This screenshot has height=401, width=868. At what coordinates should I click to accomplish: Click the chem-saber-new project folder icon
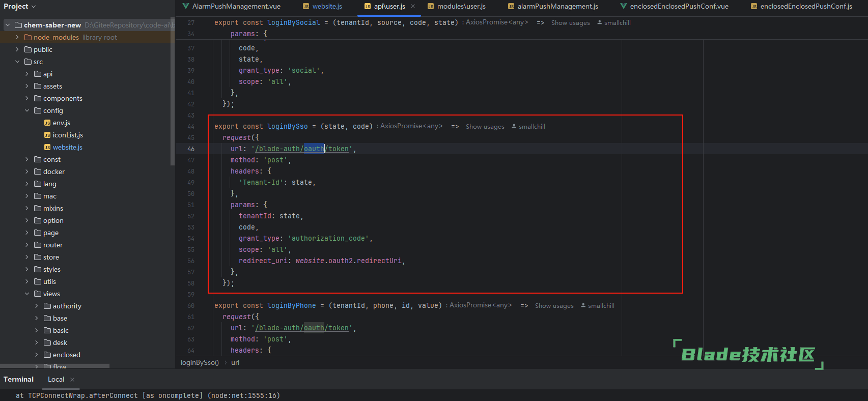pos(18,25)
